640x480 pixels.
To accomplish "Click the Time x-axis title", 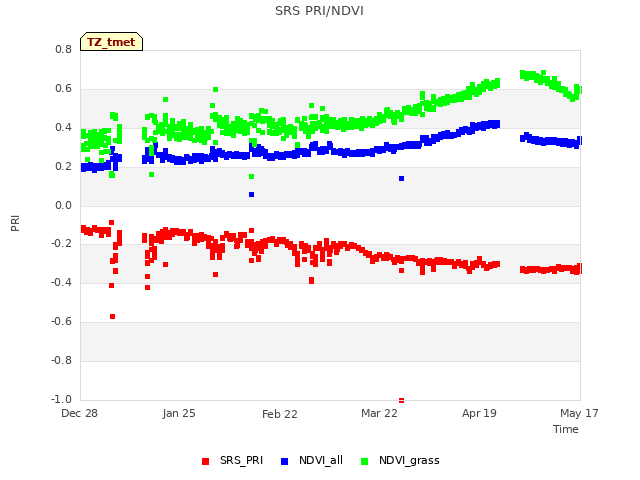I will [566, 429].
